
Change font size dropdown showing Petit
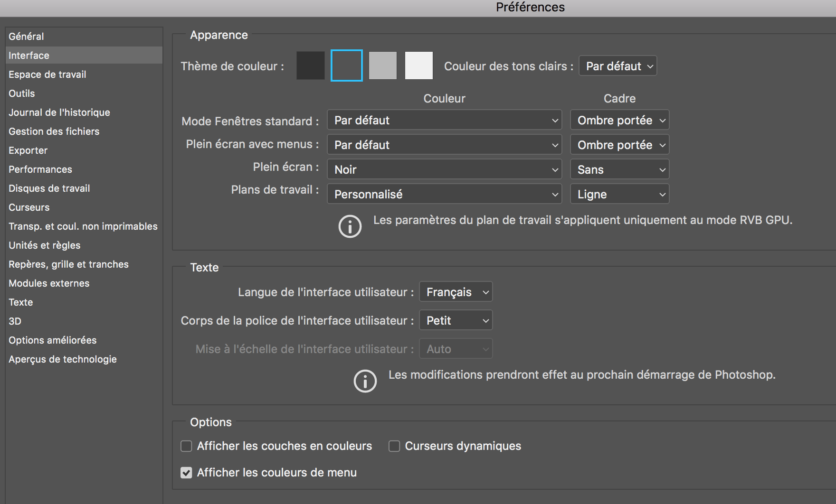[x=456, y=320]
